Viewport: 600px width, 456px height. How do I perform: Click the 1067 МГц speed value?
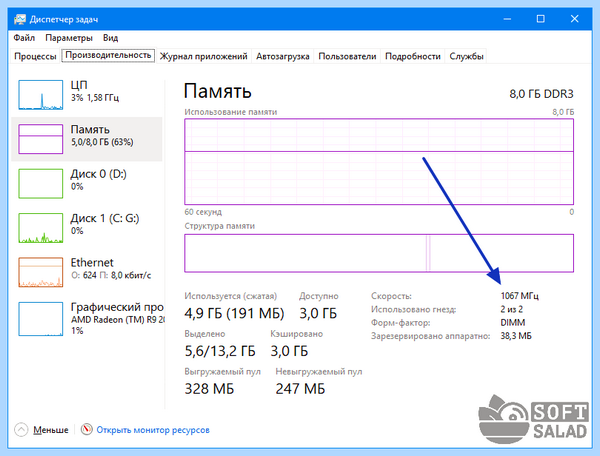(x=519, y=296)
